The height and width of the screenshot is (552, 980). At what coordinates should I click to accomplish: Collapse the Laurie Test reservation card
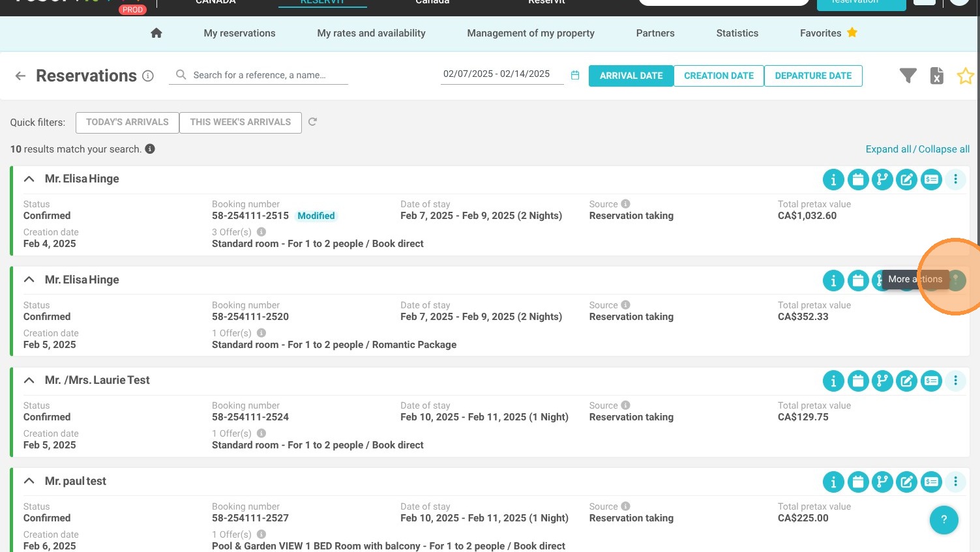pos(29,380)
